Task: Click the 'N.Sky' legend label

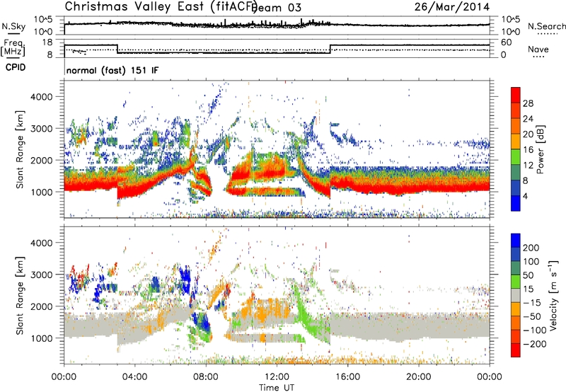Action: (x=13, y=26)
